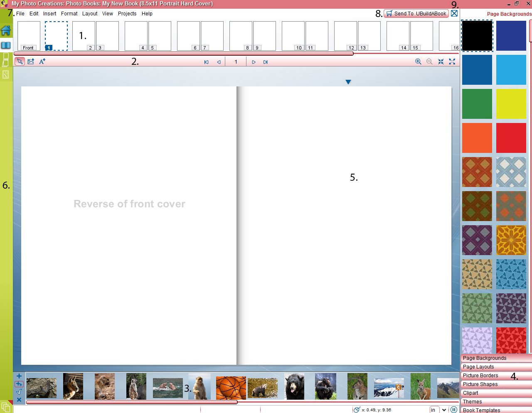Select the arrow pointer tool
532x413 pixels.
[x=20, y=61]
